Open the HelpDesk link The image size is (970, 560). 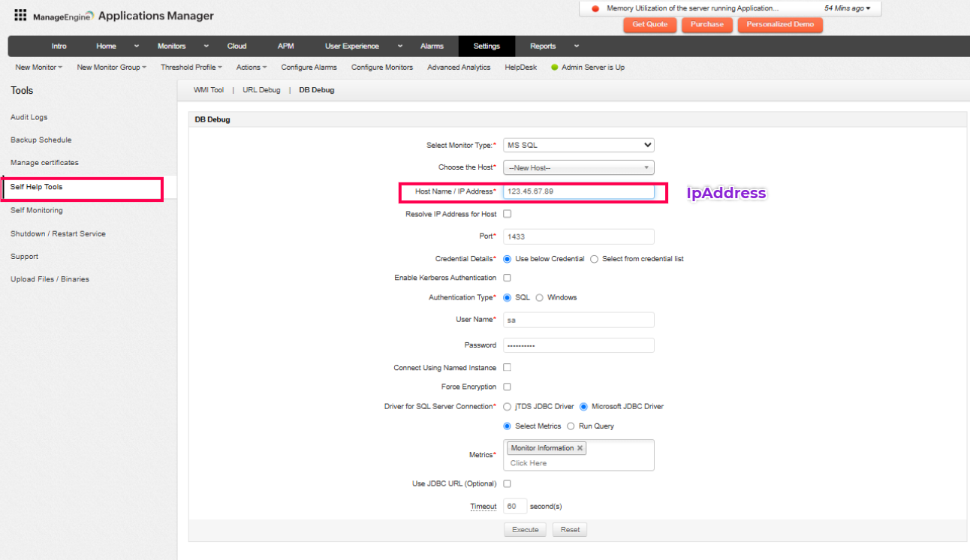pyautogui.click(x=521, y=68)
